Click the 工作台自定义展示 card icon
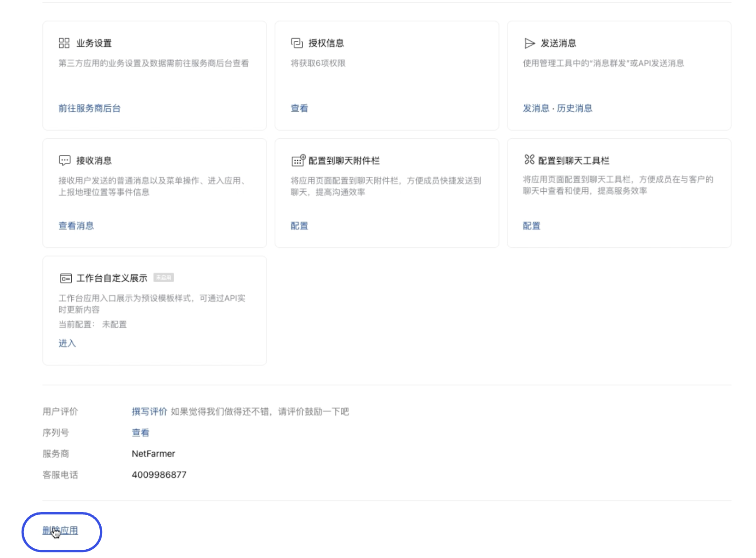 [x=65, y=277]
